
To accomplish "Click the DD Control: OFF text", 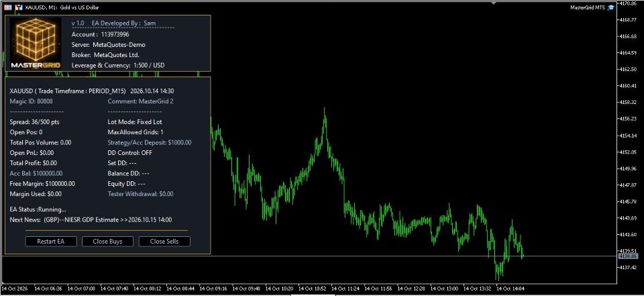I will pyautogui.click(x=129, y=152).
